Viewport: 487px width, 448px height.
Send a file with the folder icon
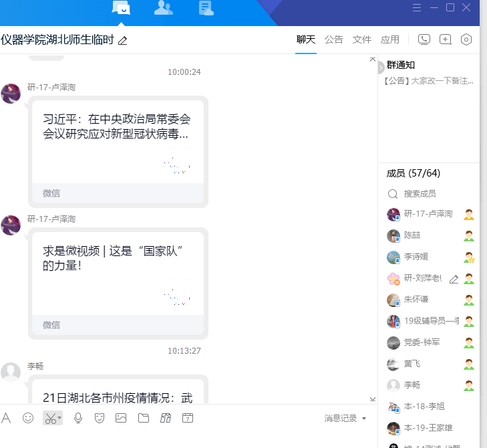click(144, 418)
